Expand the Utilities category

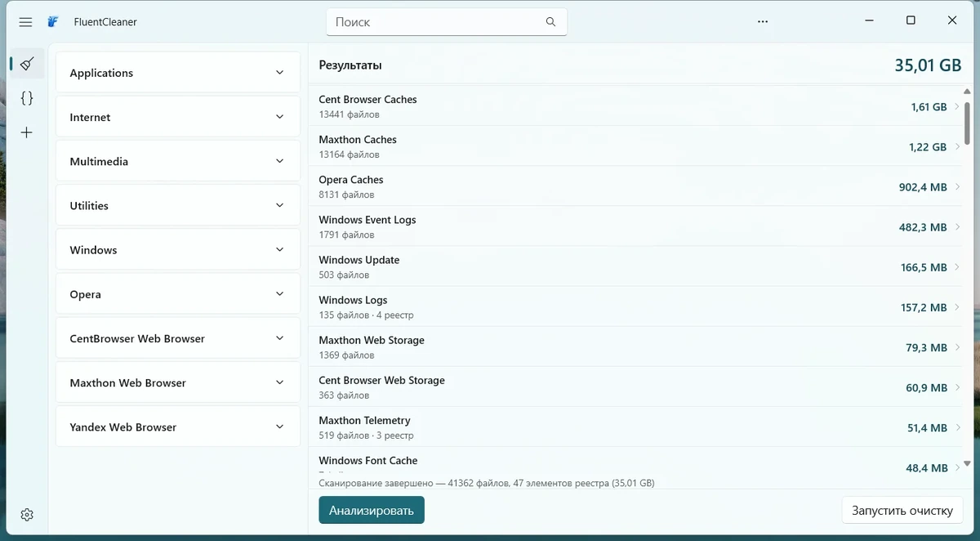[178, 205]
